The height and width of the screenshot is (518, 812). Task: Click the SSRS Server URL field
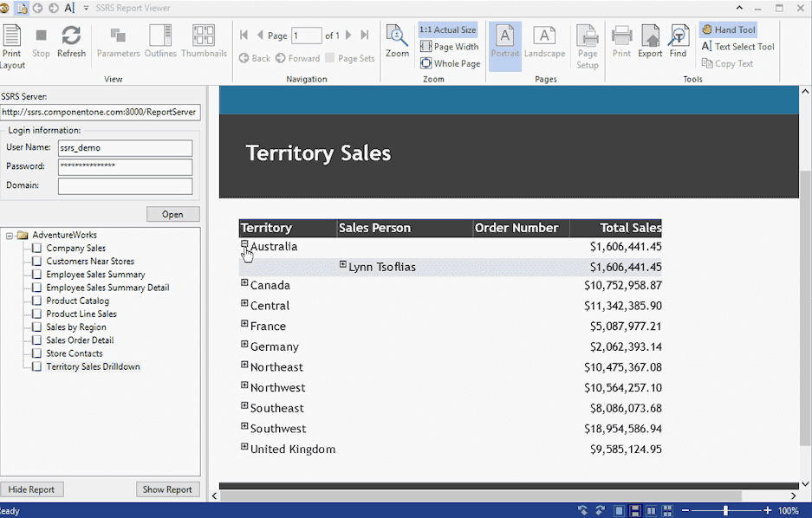click(x=100, y=113)
